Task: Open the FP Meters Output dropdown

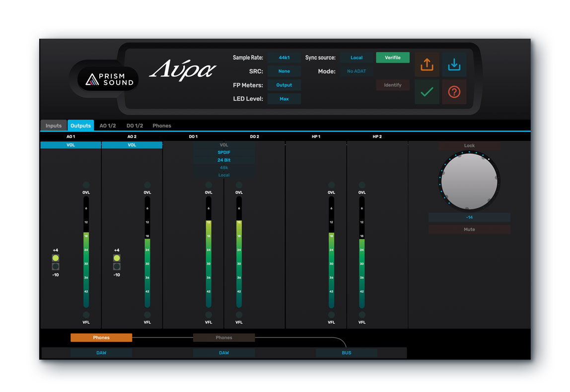Action: (284, 85)
